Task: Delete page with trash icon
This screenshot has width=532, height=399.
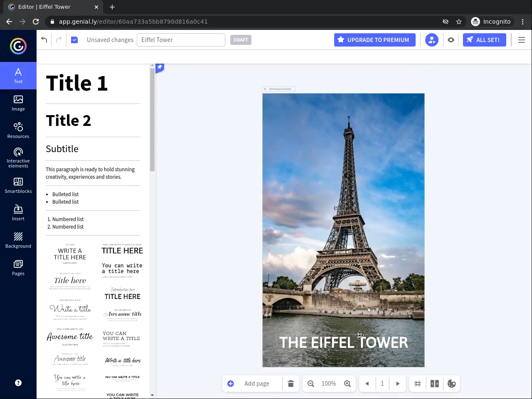Action: tap(291, 384)
